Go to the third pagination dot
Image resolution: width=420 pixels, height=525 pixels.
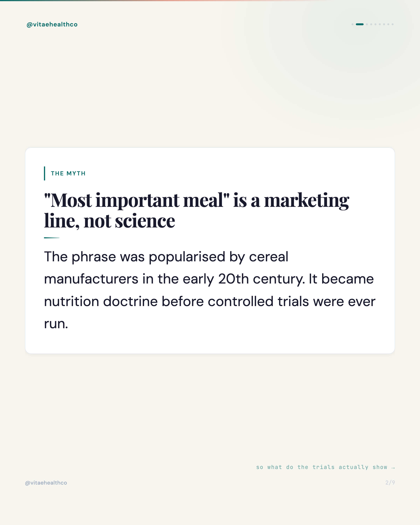(367, 24)
